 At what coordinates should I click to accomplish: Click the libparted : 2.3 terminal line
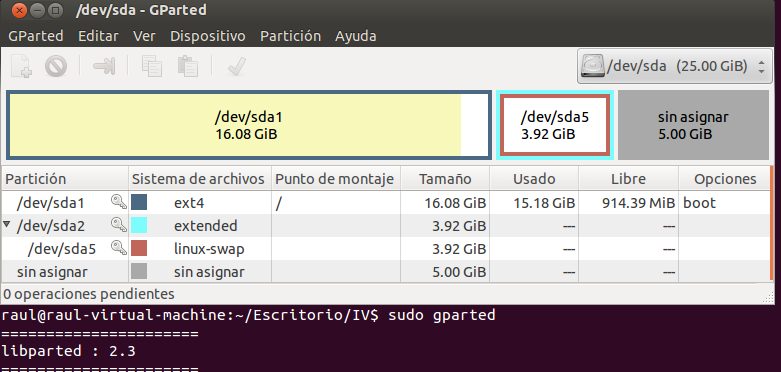[69, 351]
